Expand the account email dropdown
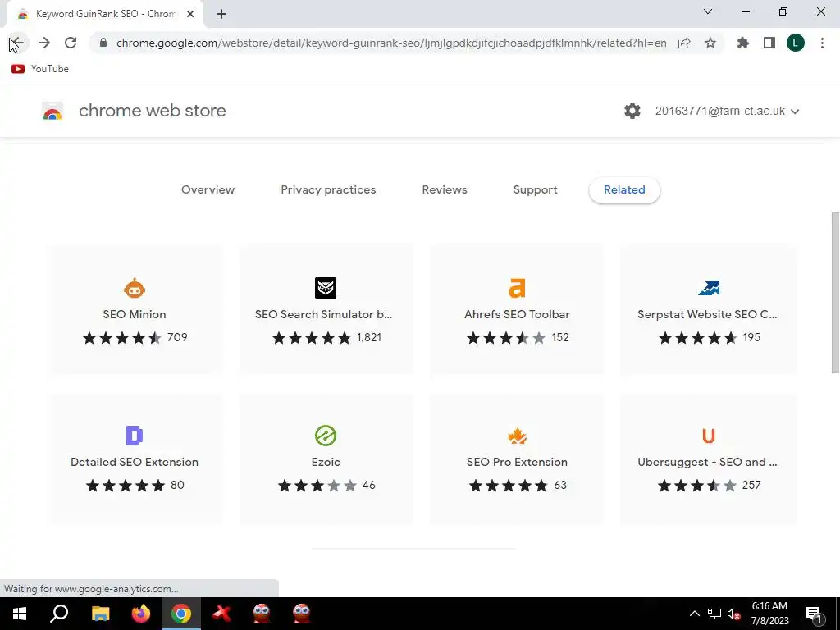Image resolution: width=840 pixels, height=630 pixels. point(795,112)
